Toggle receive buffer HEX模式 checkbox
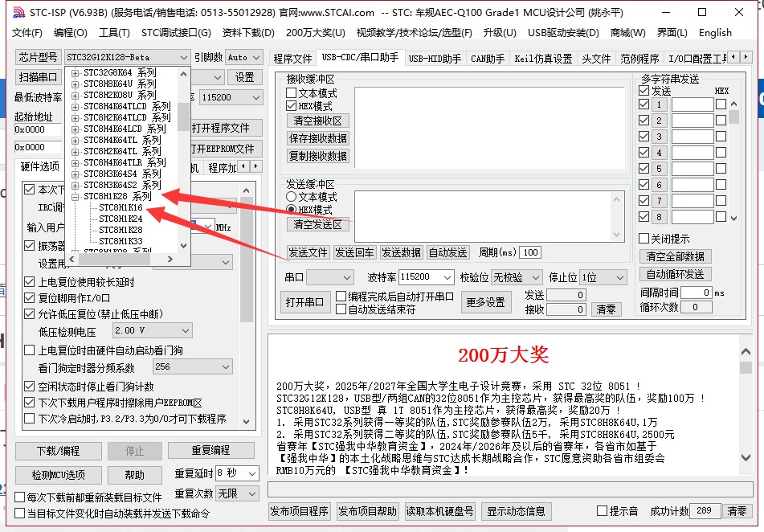The height and width of the screenshot is (532, 764). [292, 106]
